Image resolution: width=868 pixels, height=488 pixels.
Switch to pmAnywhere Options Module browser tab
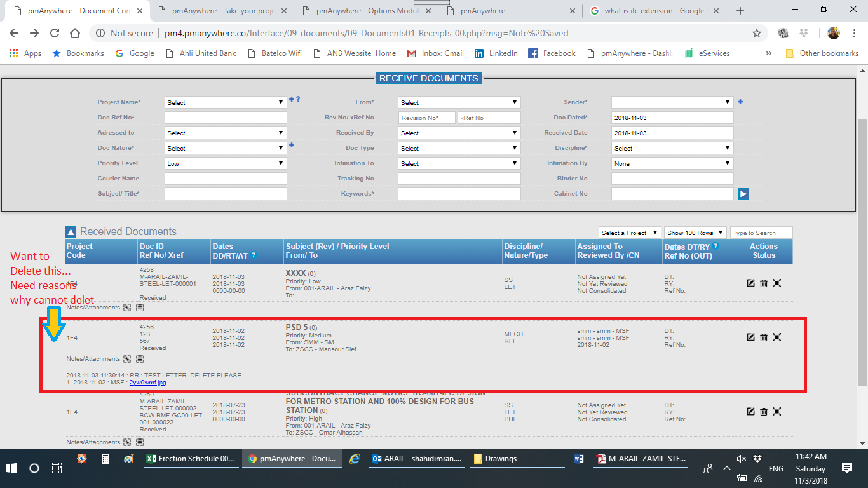(367, 11)
